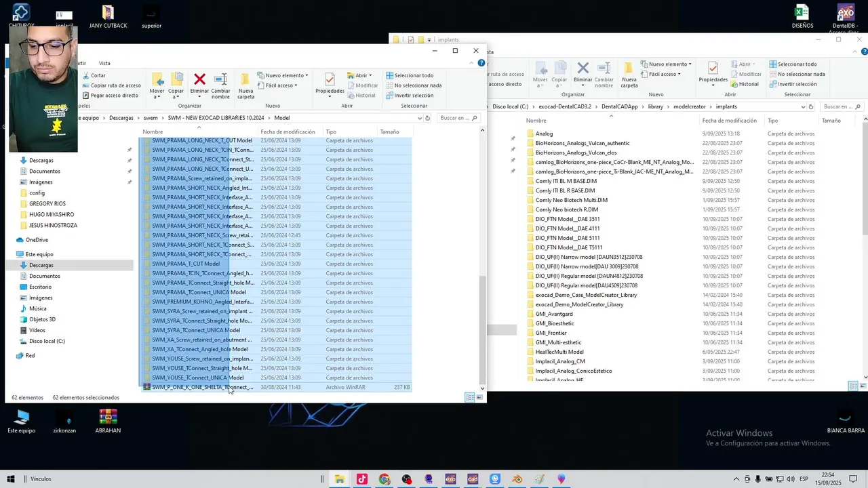Click Eliminar in the front Explorer ribbon
868x488 pixels.
click(199, 84)
